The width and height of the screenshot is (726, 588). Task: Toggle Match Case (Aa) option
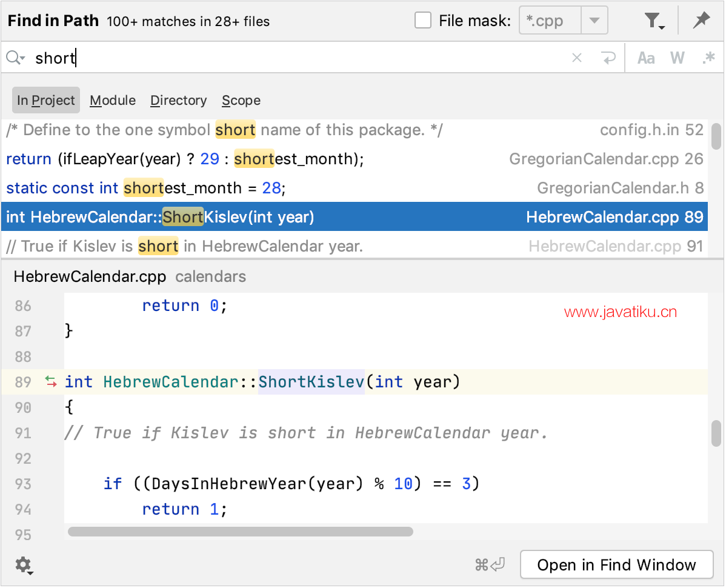click(x=646, y=58)
